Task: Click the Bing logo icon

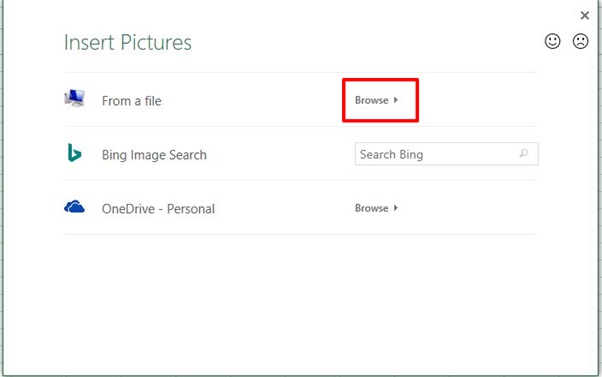Action: (74, 152)
